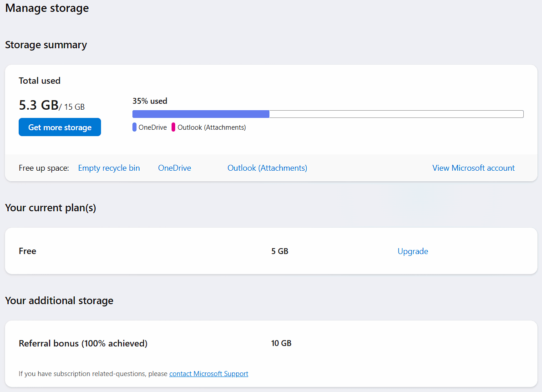
Task: Follow the contact Microsoft Support link
Action: point(209,374)
